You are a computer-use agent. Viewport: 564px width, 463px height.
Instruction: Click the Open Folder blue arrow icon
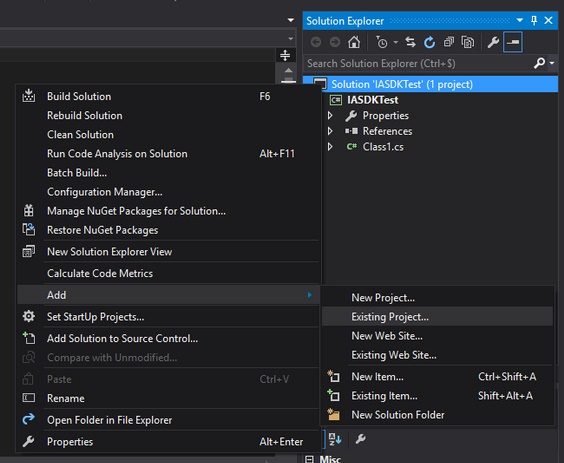click(x=28, y=419)
